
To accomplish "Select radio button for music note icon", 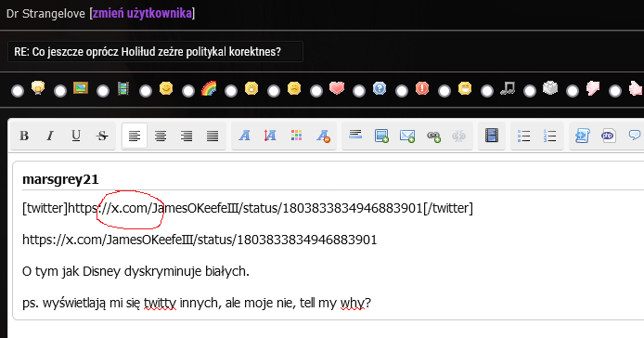I will [x=487, y=91].
